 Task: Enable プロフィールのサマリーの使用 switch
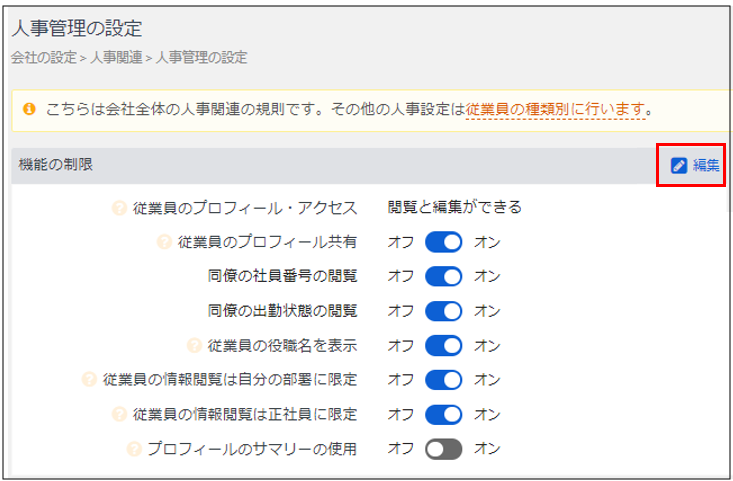443,449
